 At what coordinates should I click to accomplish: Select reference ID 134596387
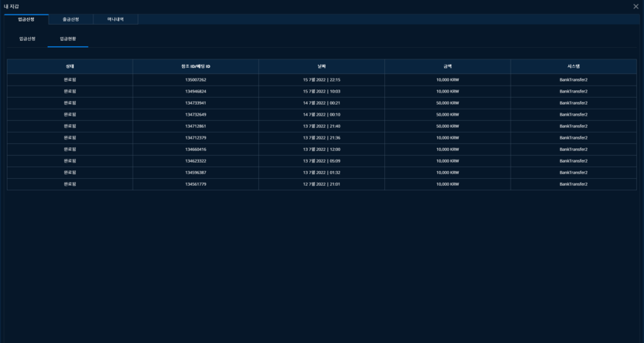[195, 173]
